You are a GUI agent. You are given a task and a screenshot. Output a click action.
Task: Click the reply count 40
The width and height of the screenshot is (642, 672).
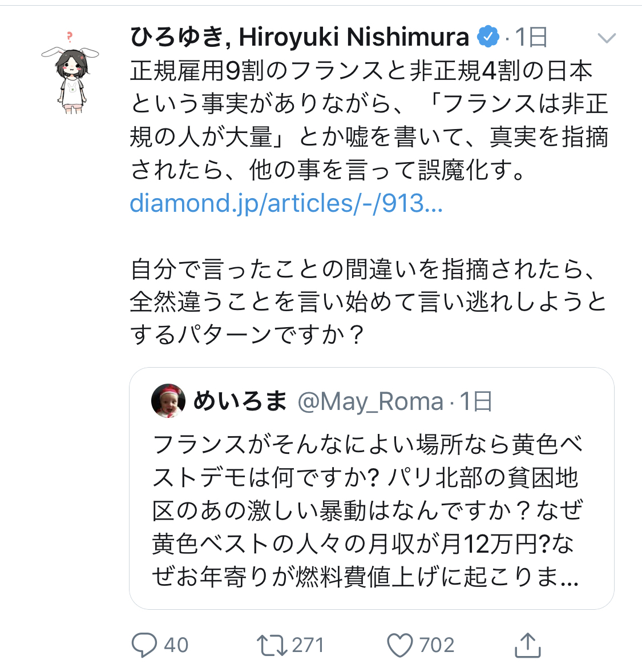point(176,645)
